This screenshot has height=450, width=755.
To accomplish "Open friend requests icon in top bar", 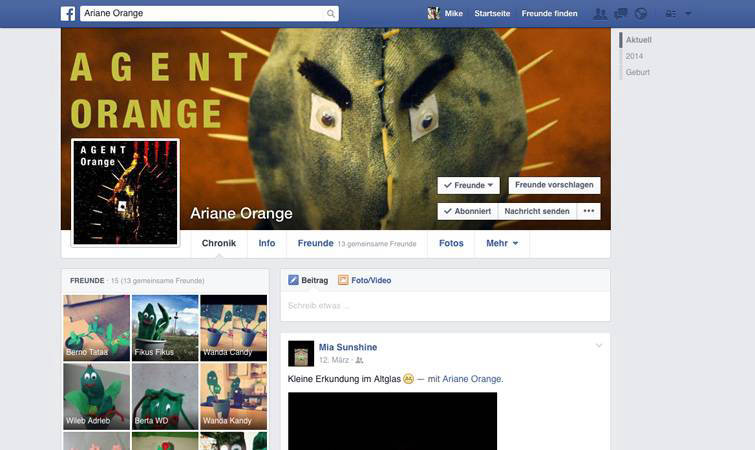I will (600, 14).
